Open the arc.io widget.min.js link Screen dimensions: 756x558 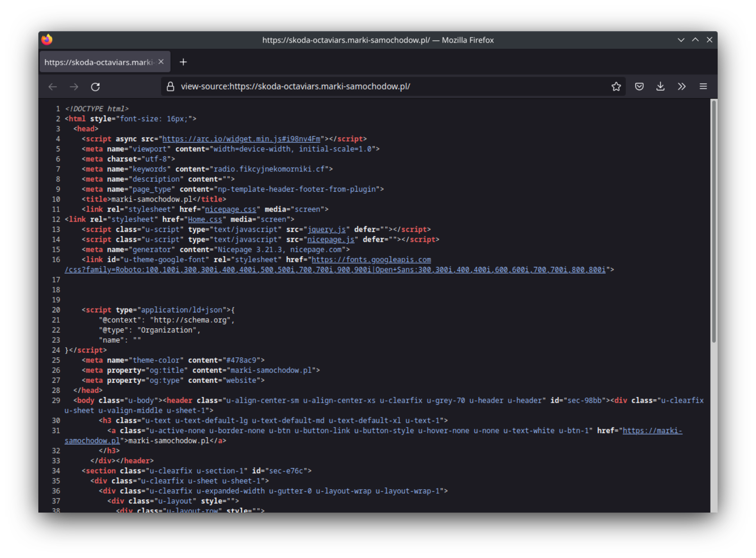pos(241,139)
